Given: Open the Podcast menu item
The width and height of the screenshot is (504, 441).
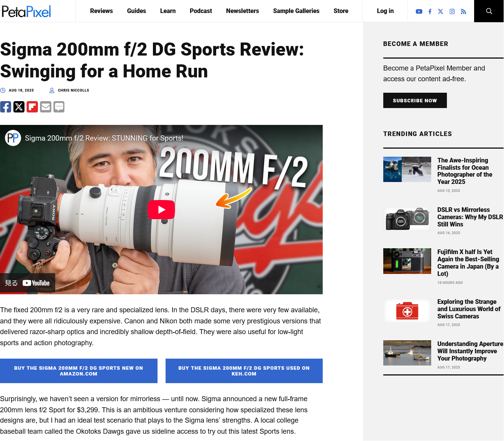Looking at the screenshot, I should pos(201,11).
